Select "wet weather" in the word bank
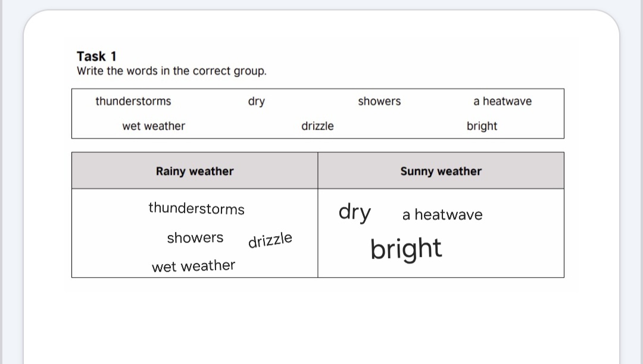 tap(154, 126)
